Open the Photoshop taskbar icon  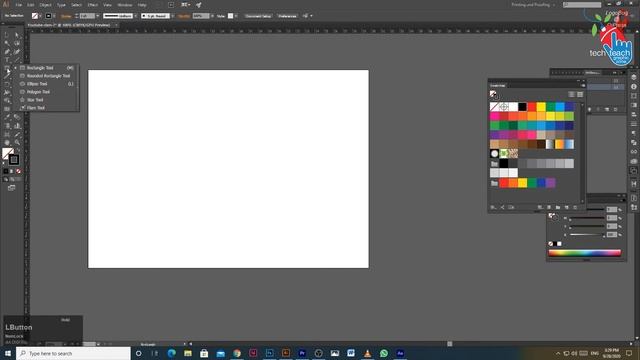tap(269, 353)
